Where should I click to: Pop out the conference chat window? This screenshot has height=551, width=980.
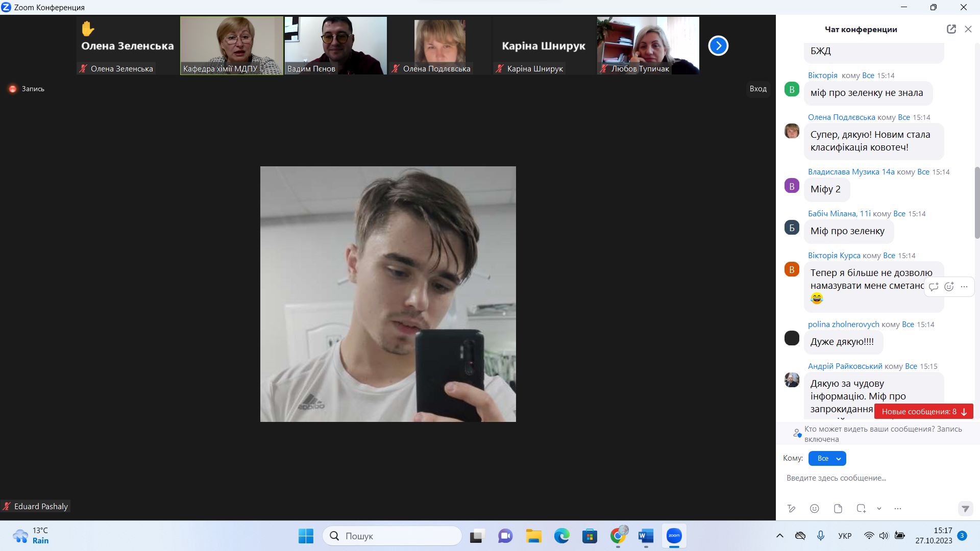(951, 29)
